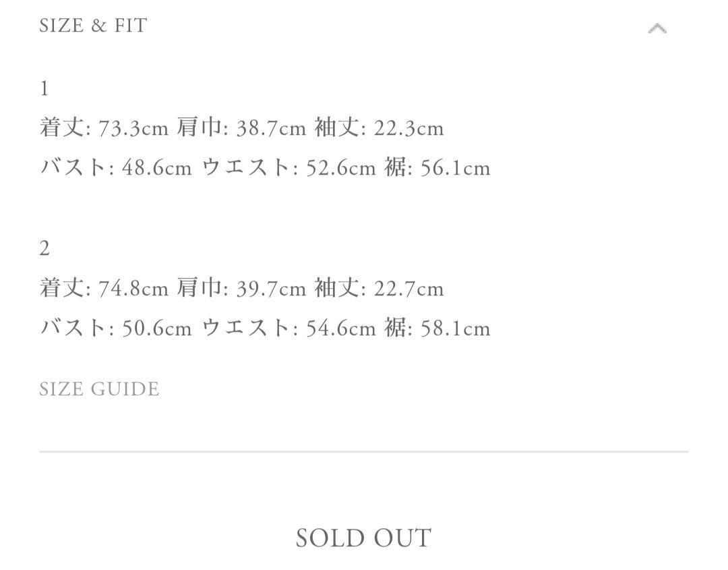Click the 22.7cm sleeve length value
The width and height of the screenshot is (728, 570).
[409, 289]
